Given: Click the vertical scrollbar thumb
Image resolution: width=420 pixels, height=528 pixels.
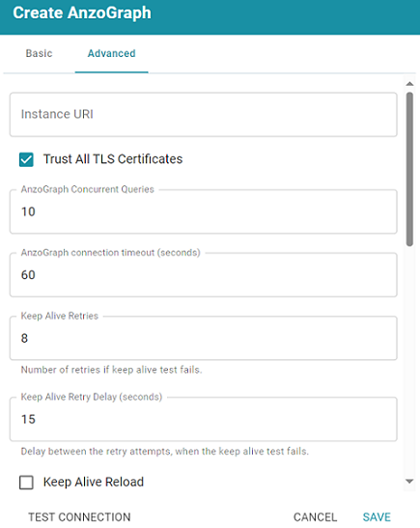Looking at the screenshot, I should click(409, 169).
